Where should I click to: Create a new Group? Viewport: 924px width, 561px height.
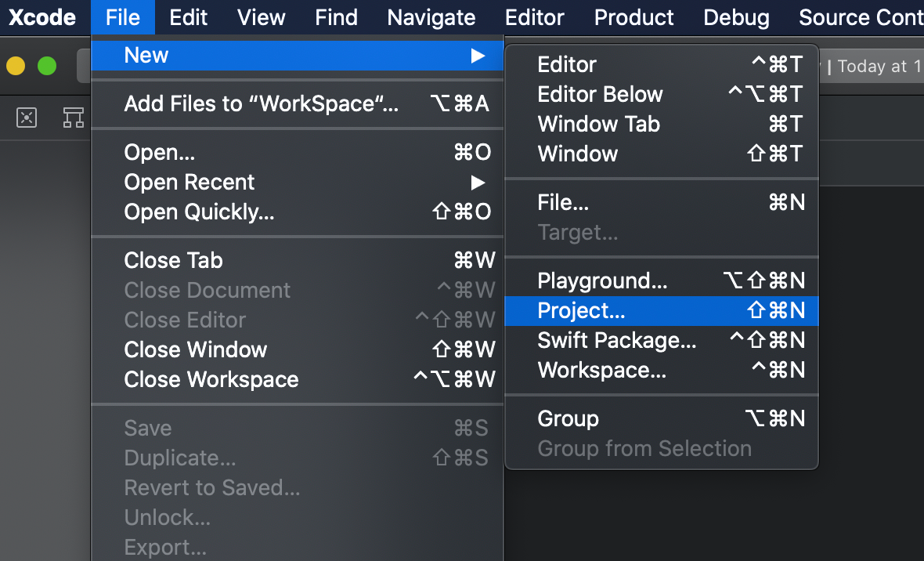pos(662,418)
